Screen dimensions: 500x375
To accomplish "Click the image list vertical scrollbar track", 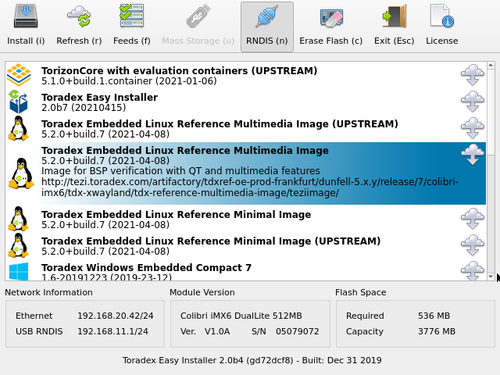I will 491,213.
